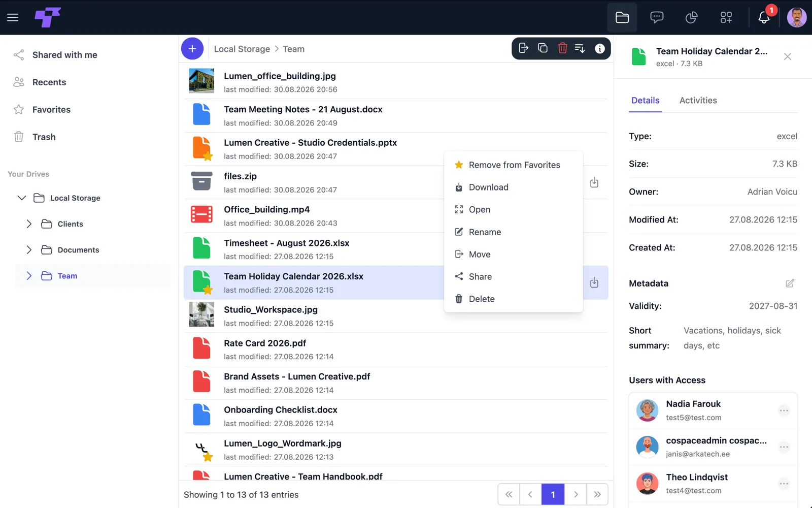Click the copy toolbar icon

click(543, 48)
